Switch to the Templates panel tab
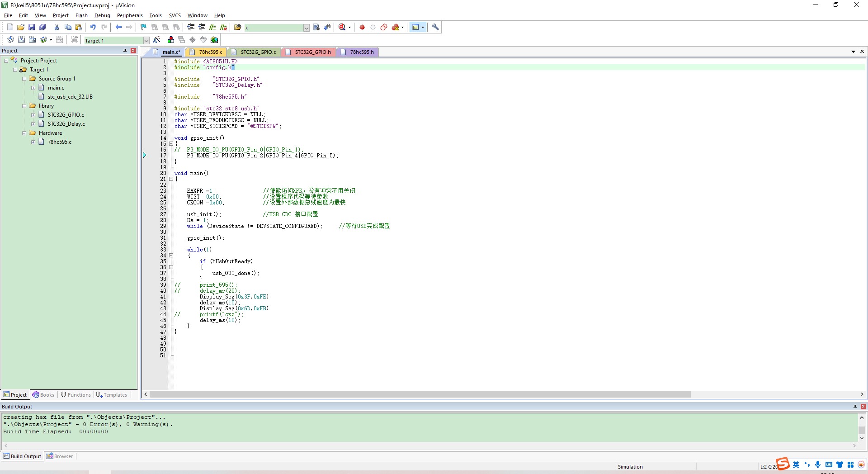The height and width of the screenshot is (474, 868). pyautogui.click(x=112, y=395)
